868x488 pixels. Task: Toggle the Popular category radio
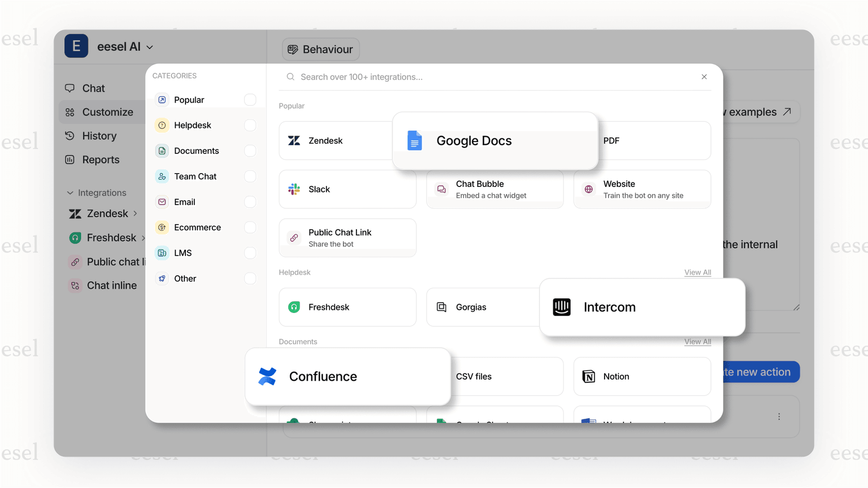pyautogui.click(x=250, y=100)
